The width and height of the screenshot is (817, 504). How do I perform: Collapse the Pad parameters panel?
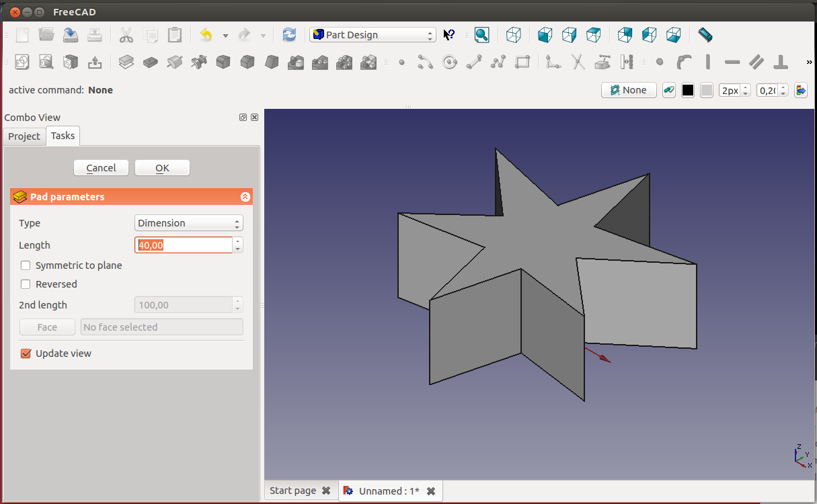point(245,197)
